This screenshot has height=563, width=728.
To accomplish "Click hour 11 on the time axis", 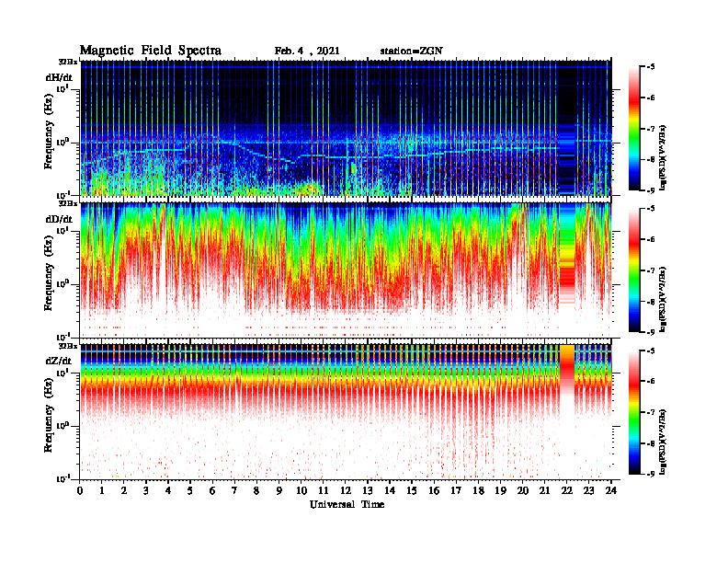I will [x=324, y=490].
